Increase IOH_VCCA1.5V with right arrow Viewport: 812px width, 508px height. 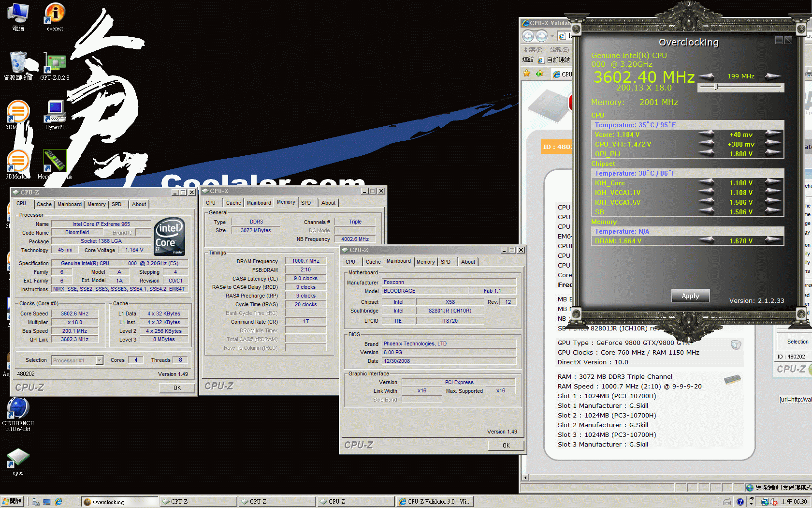[x=773, y=202]
